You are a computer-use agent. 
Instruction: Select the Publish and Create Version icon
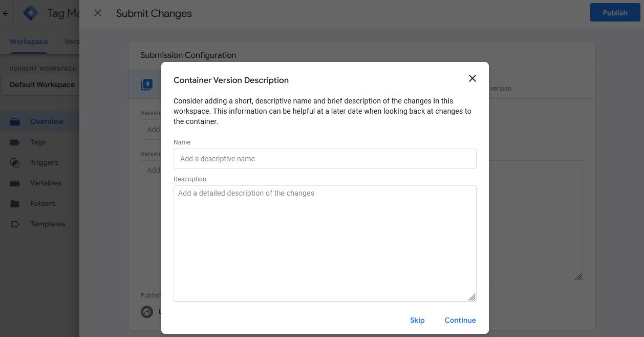(147, 85)
